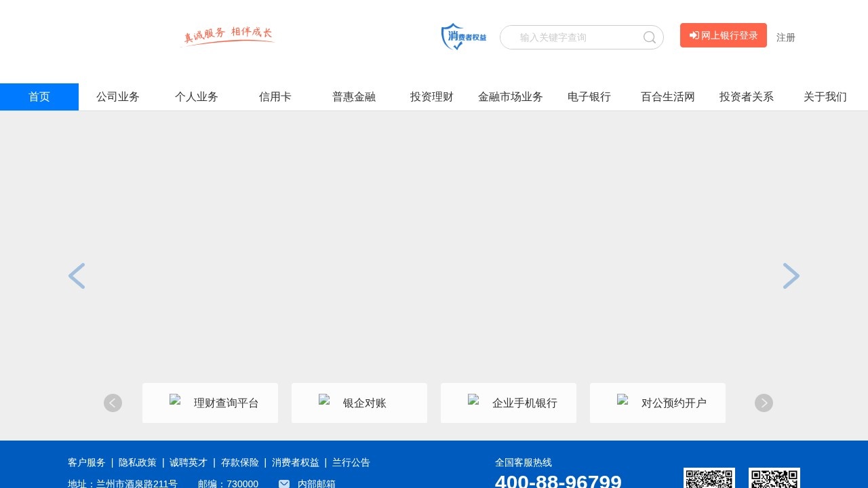Click the 隐私政策 footer link
Screen dimensions: 868x488
pyautogui.click(x=138, y=462)
